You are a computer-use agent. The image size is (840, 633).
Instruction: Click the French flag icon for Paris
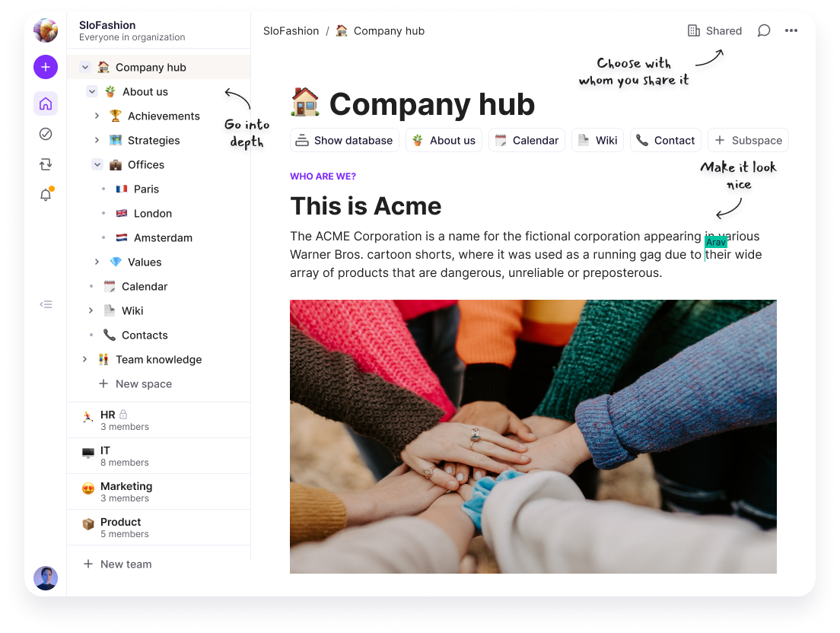pos(122,189)
